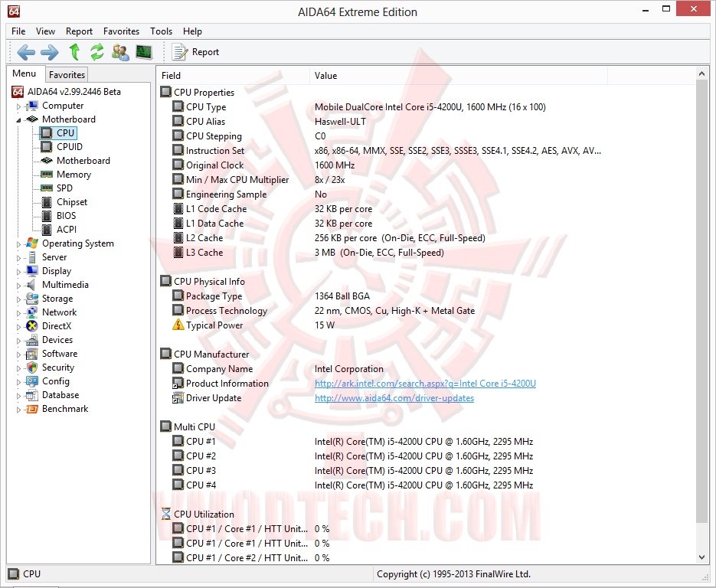Click the Display monitor icon
The height and width of the screenshot is (588, 716).
pos(32,271)
